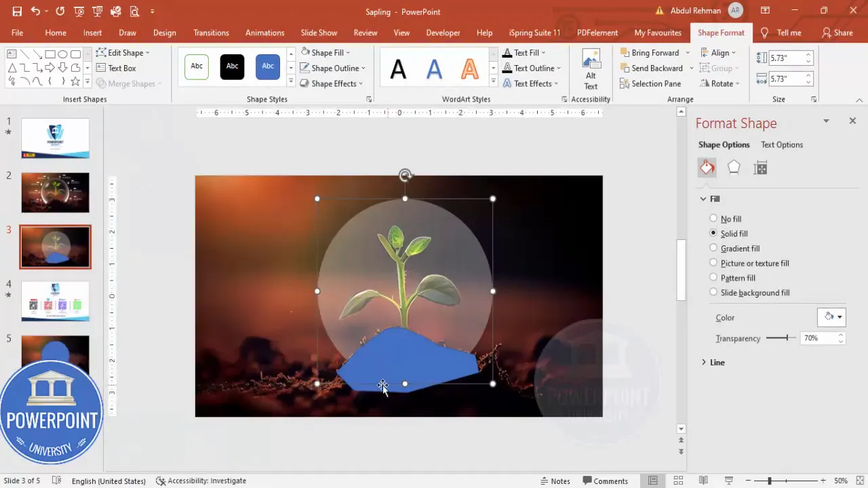Image resolution: width=868 pixels, height=488 pixels.
Task: Open the Selection Pane
Action: coord(650,83)
